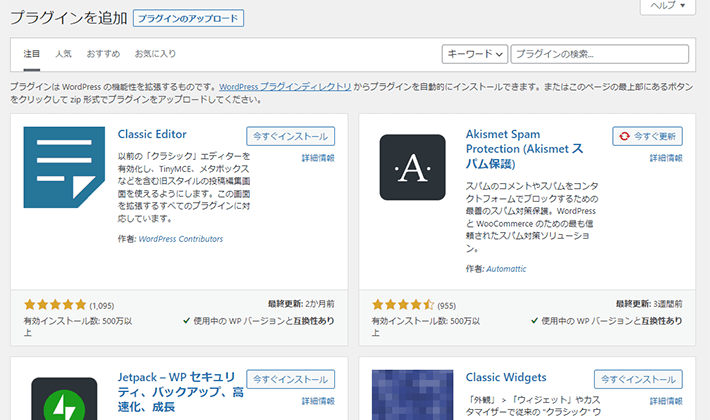
Task: Focus the プラグインの検索 search field
Action: coord(600,54)
